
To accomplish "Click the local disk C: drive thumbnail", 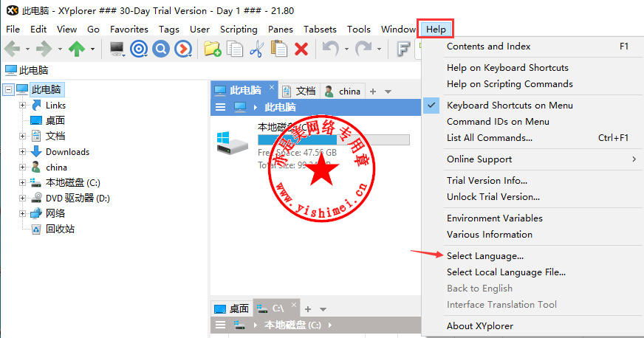I will click(x=232, y=142).
